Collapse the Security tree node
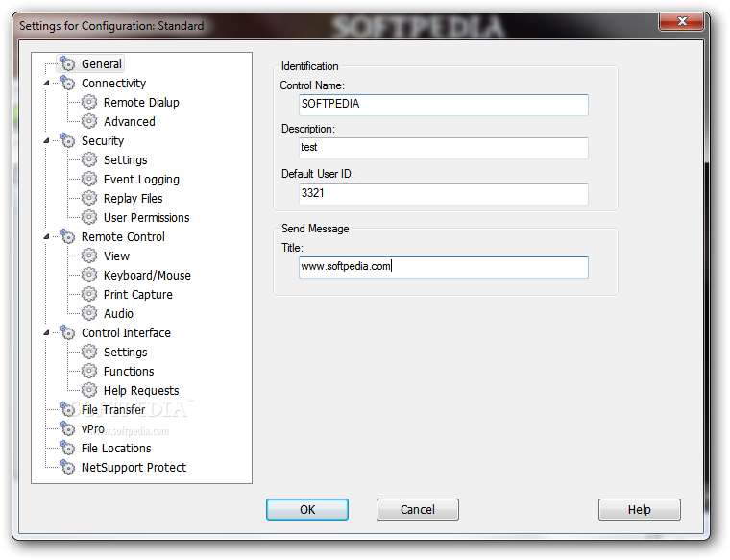 tap(46, 140)
